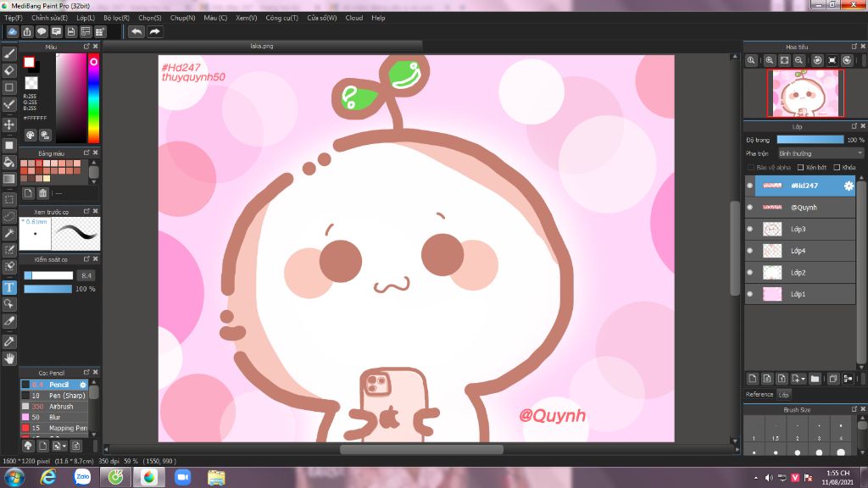This screenshot has width=868, height=488.
Task: Zoom out using the navigator minus magnifier
Action: click(798, 60)
